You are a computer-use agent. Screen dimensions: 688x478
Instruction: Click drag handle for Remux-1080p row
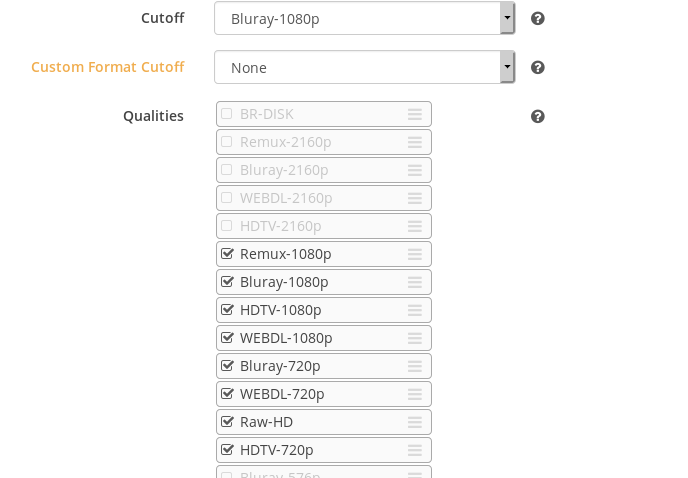(x=415, y=254)
